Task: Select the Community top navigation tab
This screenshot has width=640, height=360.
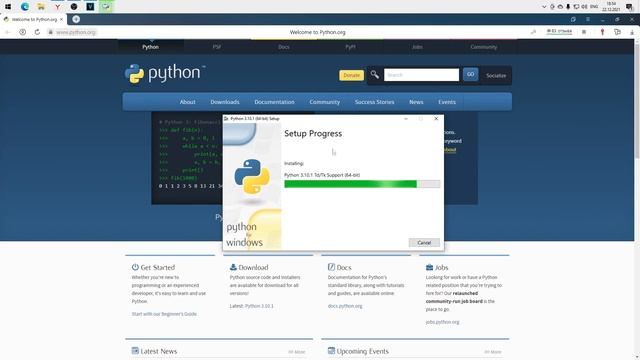Action: (x=484, y=47)
